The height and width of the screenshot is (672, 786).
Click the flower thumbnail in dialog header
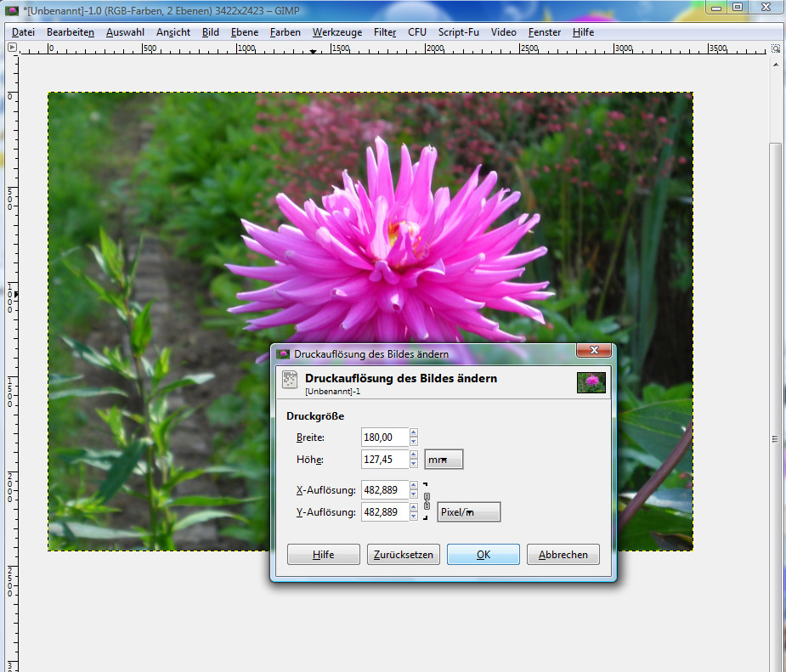point(591,382)
